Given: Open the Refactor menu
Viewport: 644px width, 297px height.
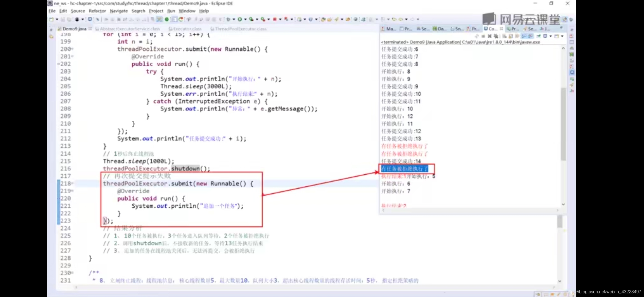Looking at the screenshot, I should tap(97, 11).
